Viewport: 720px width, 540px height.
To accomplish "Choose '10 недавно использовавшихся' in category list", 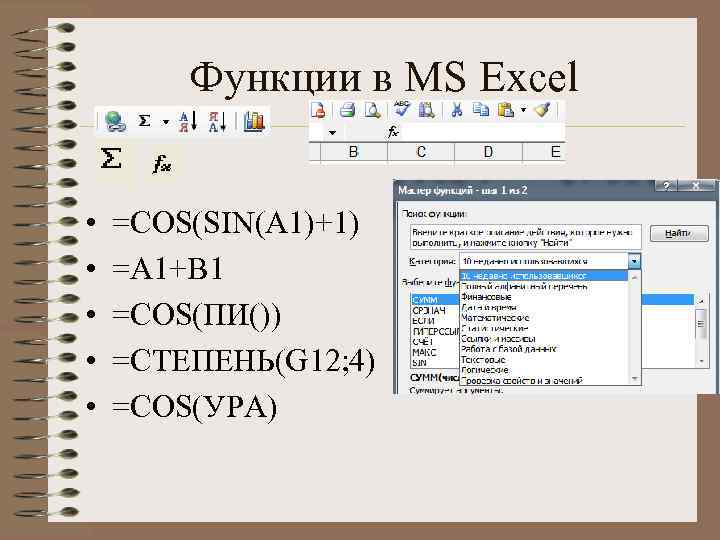I will click(x=544, y=276).
